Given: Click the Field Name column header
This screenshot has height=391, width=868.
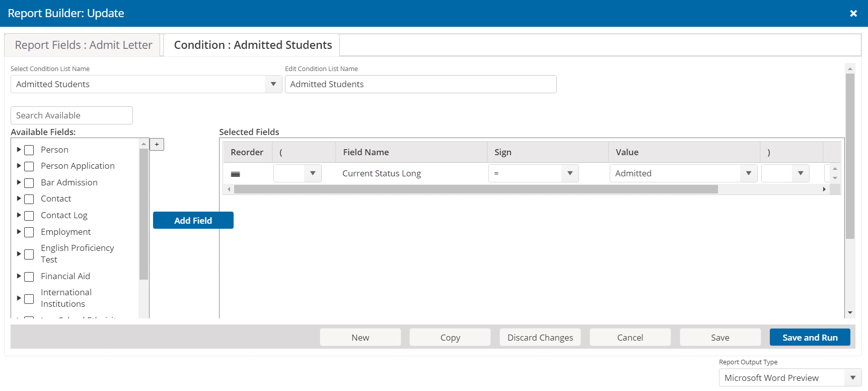Looking at the screenshot, I should pos(411,152).
